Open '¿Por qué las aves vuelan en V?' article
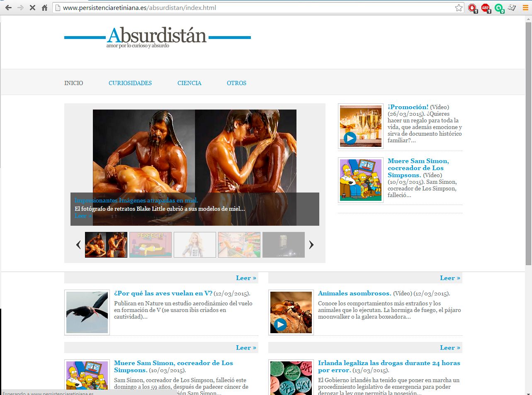This screenshot has height=395, width=532. [x=163, y=293]
